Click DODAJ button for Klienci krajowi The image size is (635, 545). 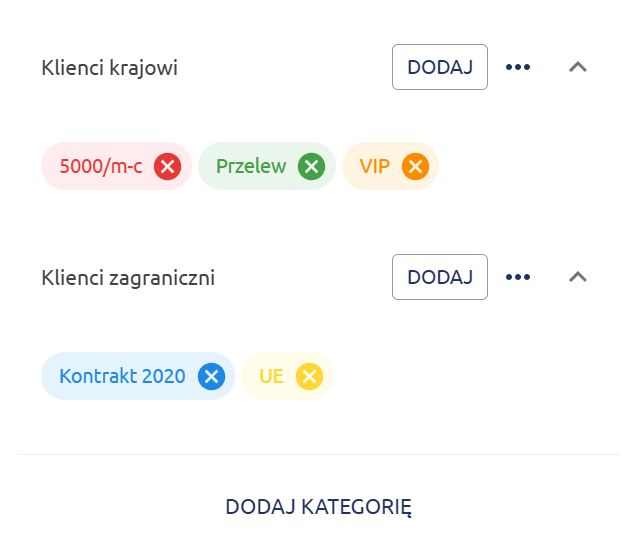(x=439, y=67)
